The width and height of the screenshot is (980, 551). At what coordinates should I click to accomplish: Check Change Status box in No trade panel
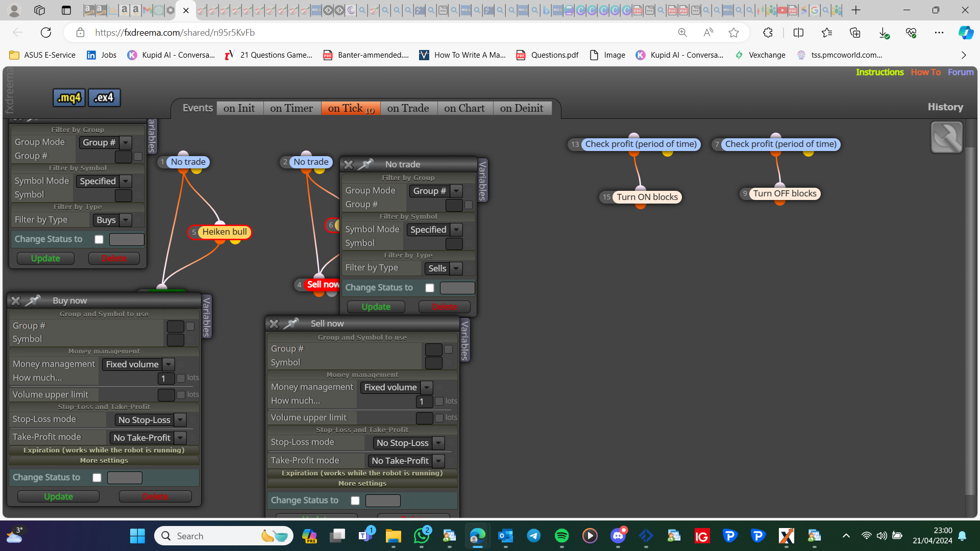[430, 288]
